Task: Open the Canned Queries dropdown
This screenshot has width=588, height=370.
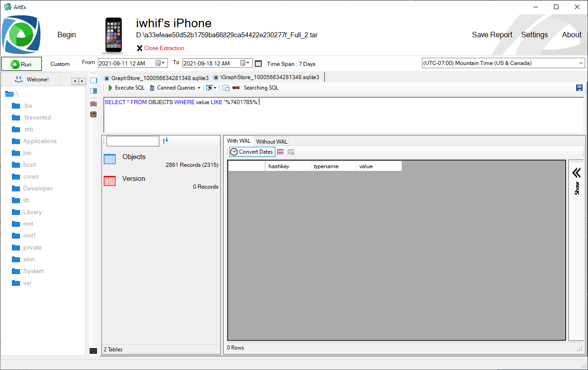Action: (175, 88)
